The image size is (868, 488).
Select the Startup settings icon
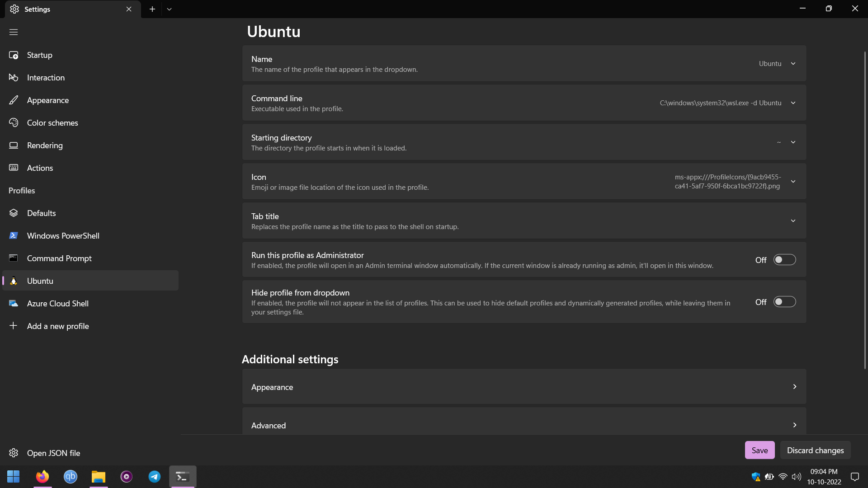tap(14, 55)
